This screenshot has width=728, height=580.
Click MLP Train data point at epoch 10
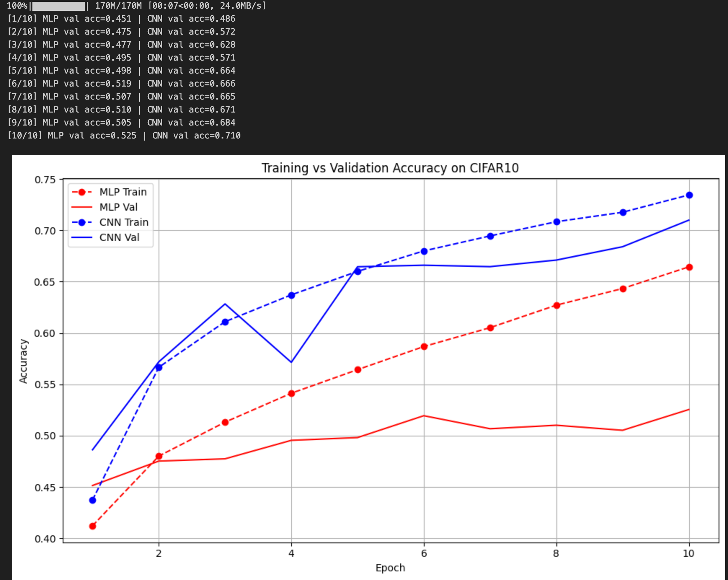[689, 267]
